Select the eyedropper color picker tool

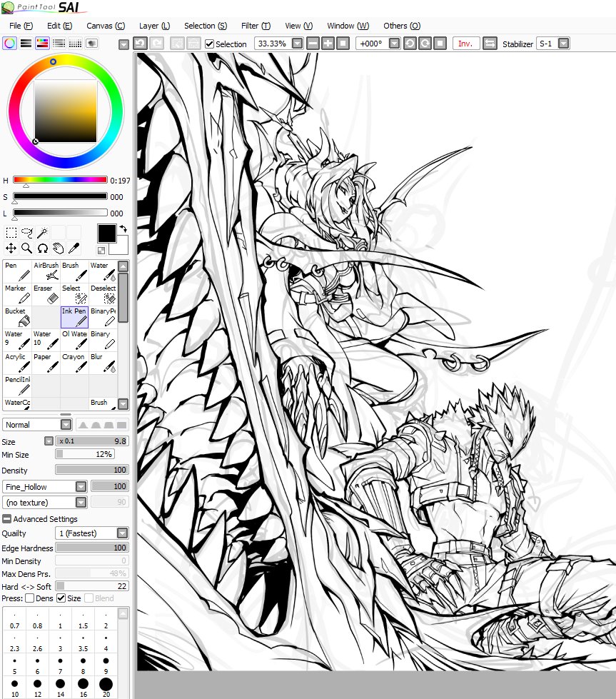tap(74, 248)
